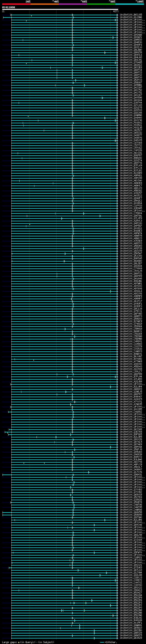Select the UniRef100_D0EUY5 label
Image resolution: width=146 pixels, height=644 pixels.
click(131, 140)
